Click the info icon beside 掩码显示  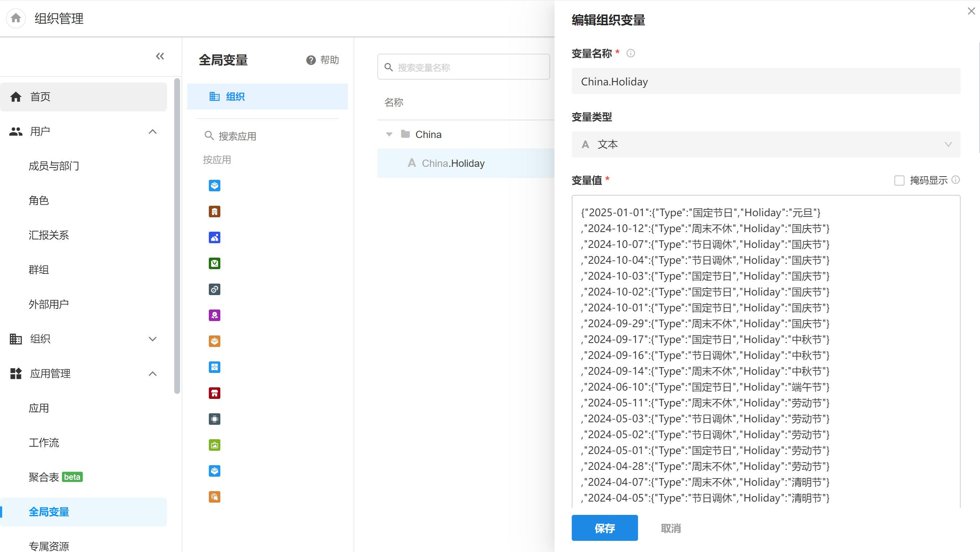(956, 180)
